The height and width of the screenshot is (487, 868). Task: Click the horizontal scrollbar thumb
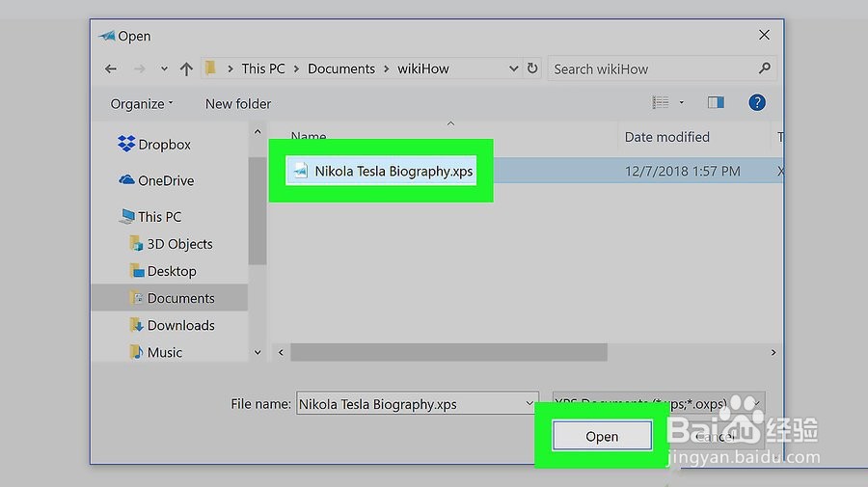tap(448, 352)
